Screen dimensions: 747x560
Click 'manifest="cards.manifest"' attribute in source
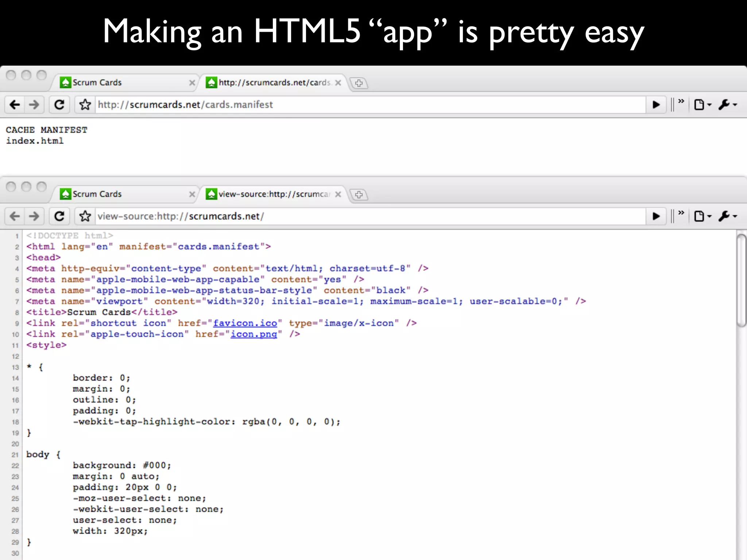coord(192,247)
